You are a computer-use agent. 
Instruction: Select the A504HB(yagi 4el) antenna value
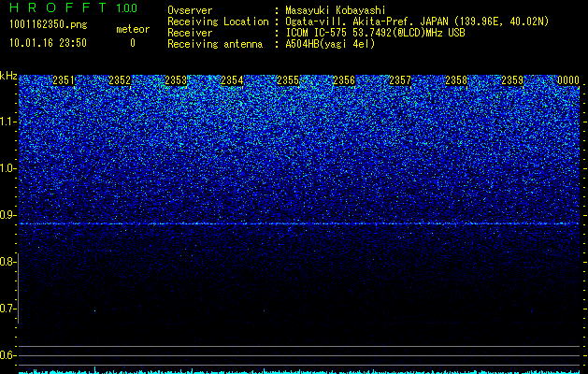(330, 44)
